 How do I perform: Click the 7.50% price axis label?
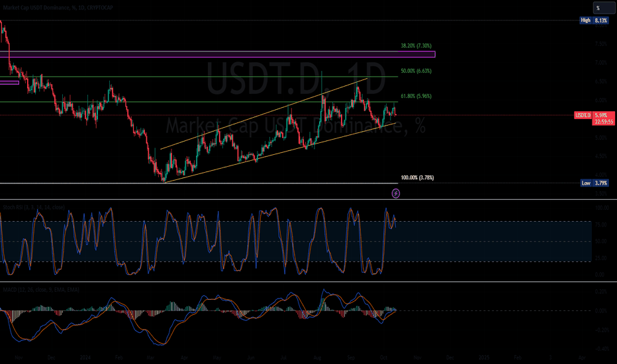coord(600,44)
